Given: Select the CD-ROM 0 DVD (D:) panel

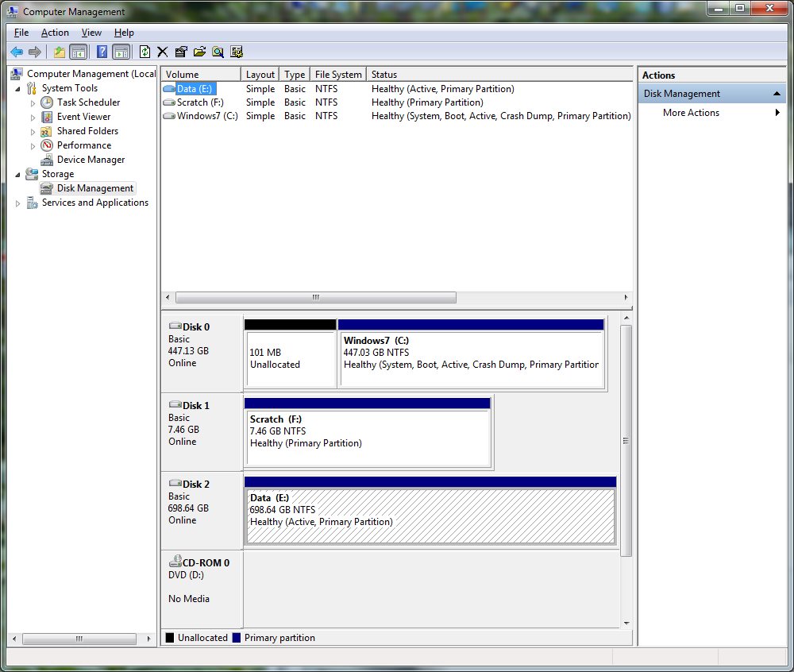Looking at the screenshot, I should (x=202, y=589).
